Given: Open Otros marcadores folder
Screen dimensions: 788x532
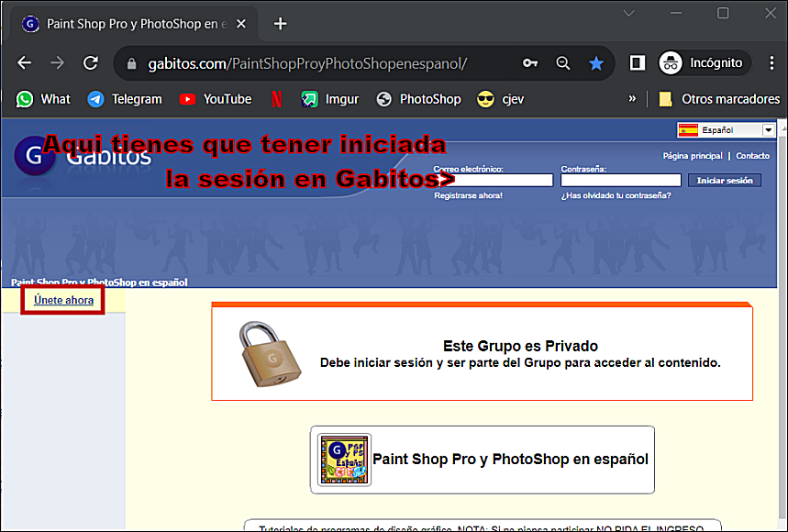Looking at the screenshot, I should click(719, 99).
